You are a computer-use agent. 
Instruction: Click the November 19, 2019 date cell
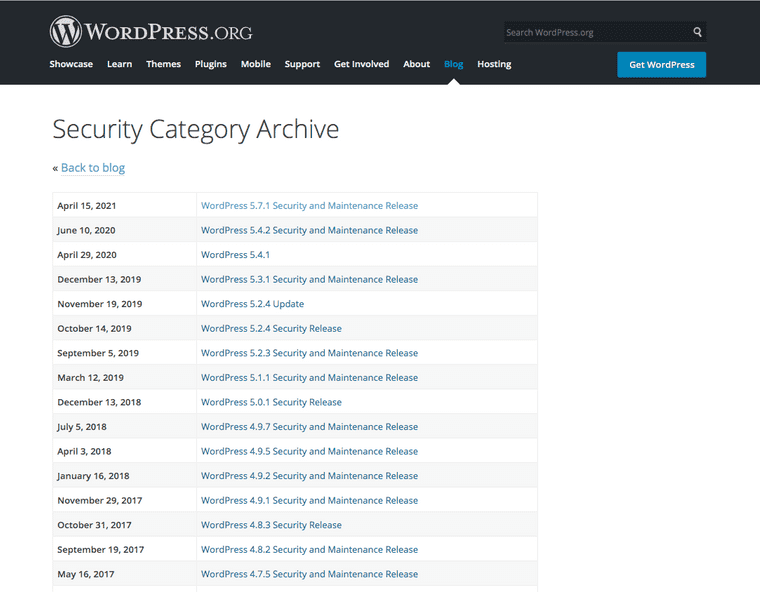tap(125, 304)
